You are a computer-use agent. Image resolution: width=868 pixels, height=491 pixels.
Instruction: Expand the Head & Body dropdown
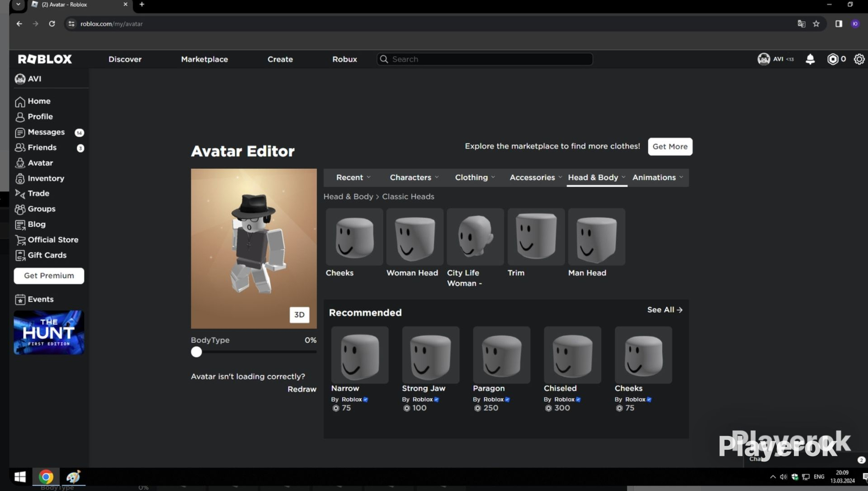pyautogui.click(x=597, y=177)
